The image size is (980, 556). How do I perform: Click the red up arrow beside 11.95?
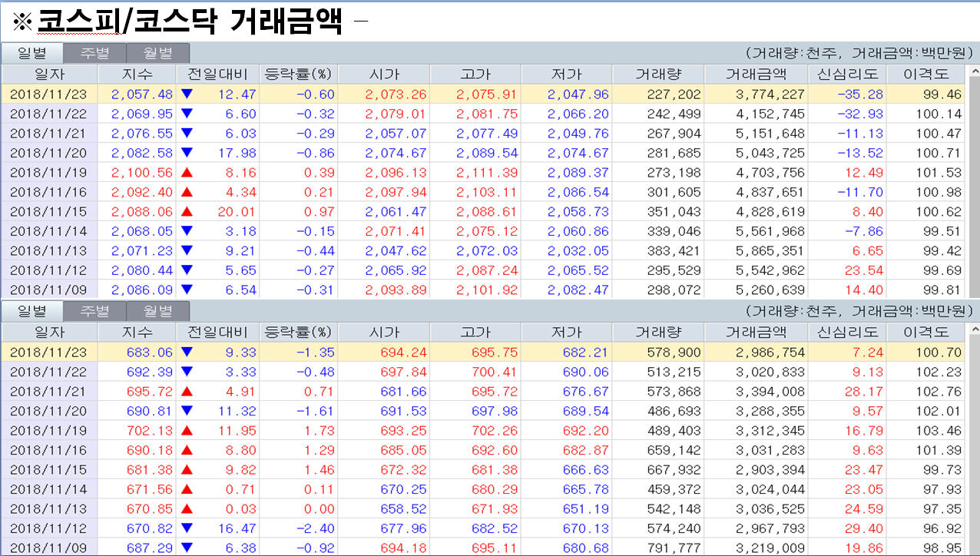(x=187, y=430)
